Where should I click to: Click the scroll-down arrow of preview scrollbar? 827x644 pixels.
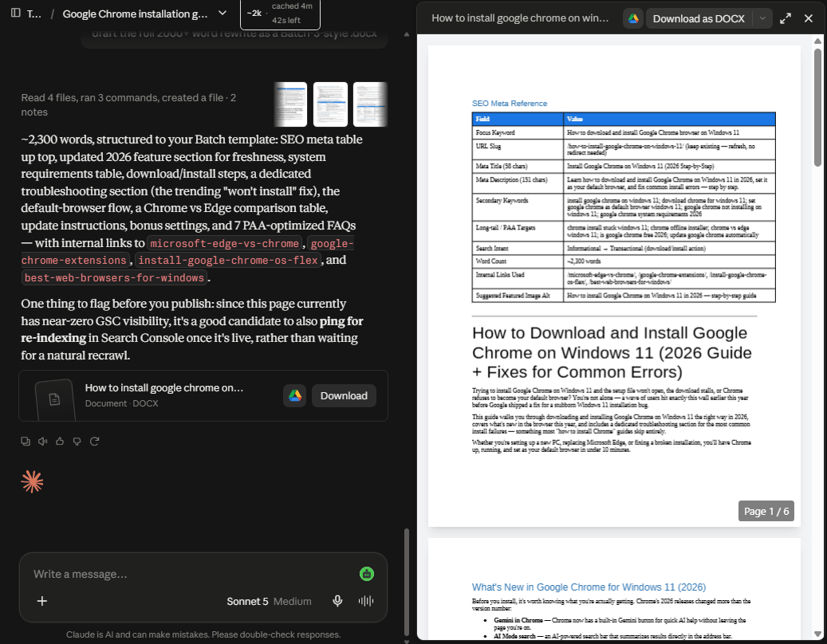pyautogui.click(x=817, y=634)
